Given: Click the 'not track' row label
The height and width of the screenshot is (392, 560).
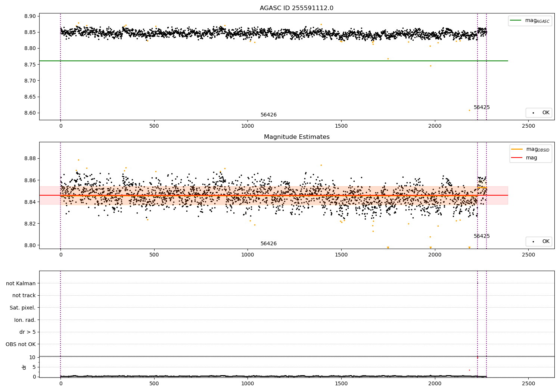Looking at the screenshot, I should coord(24,296).
